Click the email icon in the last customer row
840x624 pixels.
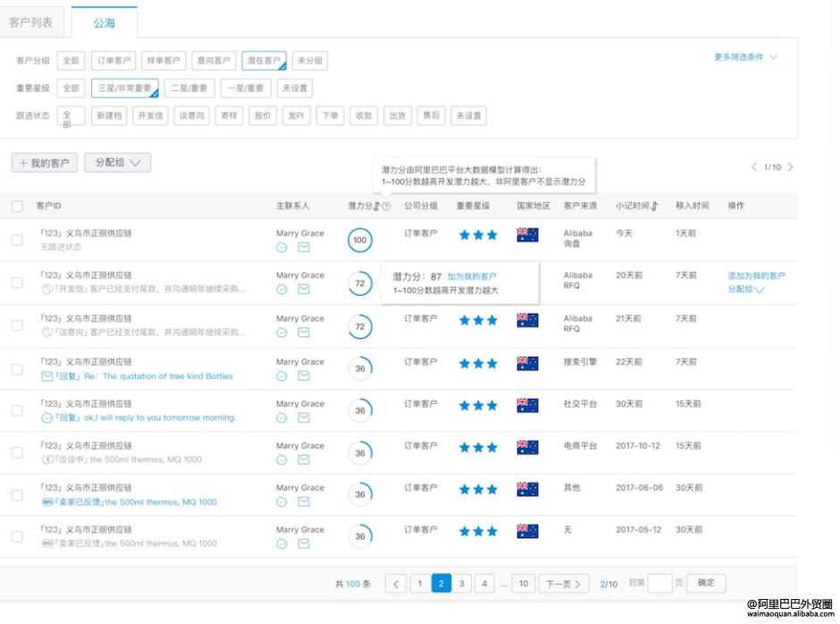coord(304,544)
